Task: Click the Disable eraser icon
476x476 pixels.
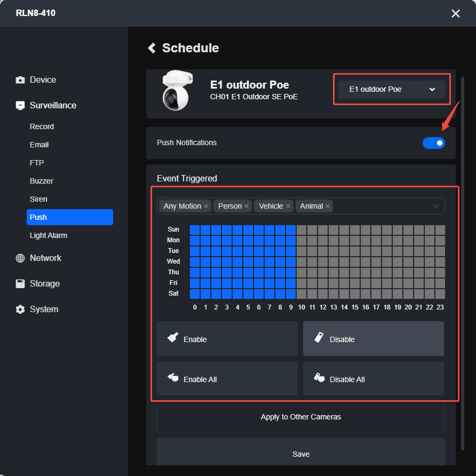Action: [x=319, y=338]
